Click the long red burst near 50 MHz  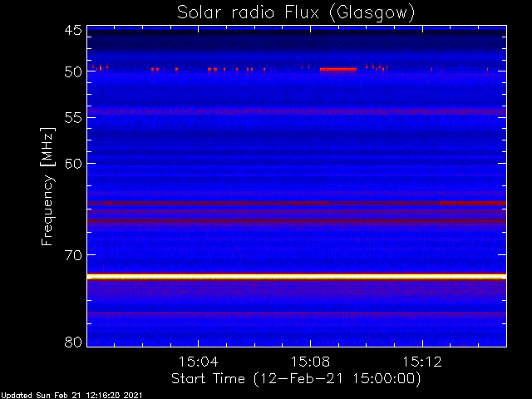point(338,69)
